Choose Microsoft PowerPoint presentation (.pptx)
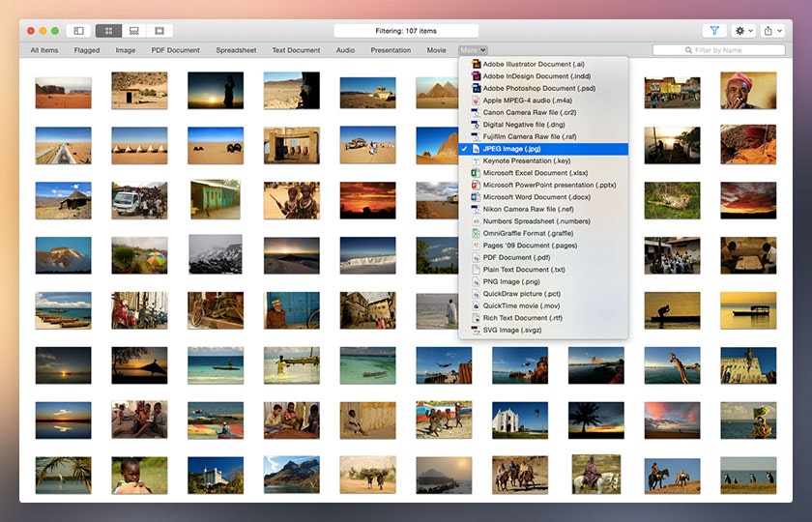Viewport: 812px width, 522px height. click(x=543, y=185)
